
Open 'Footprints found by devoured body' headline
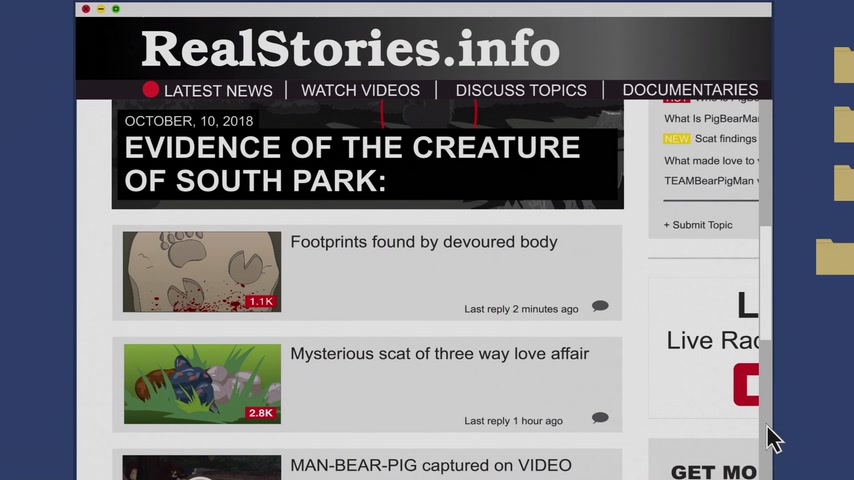(x=424, y=242)
